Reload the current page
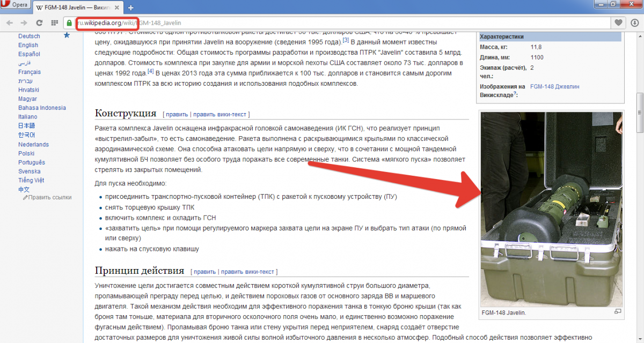The width and height of the screenshot is (644, 343). pos(39,23)
